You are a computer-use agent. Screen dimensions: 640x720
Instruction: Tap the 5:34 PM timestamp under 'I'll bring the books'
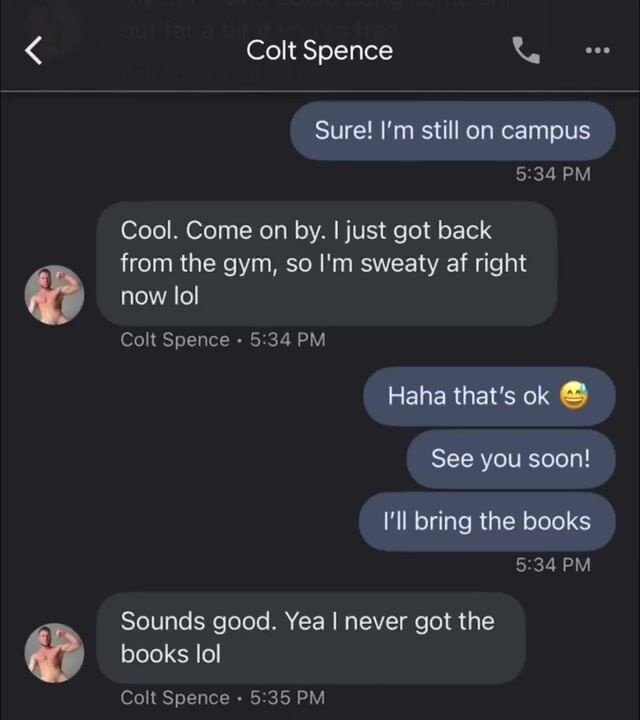click(553, 565)
